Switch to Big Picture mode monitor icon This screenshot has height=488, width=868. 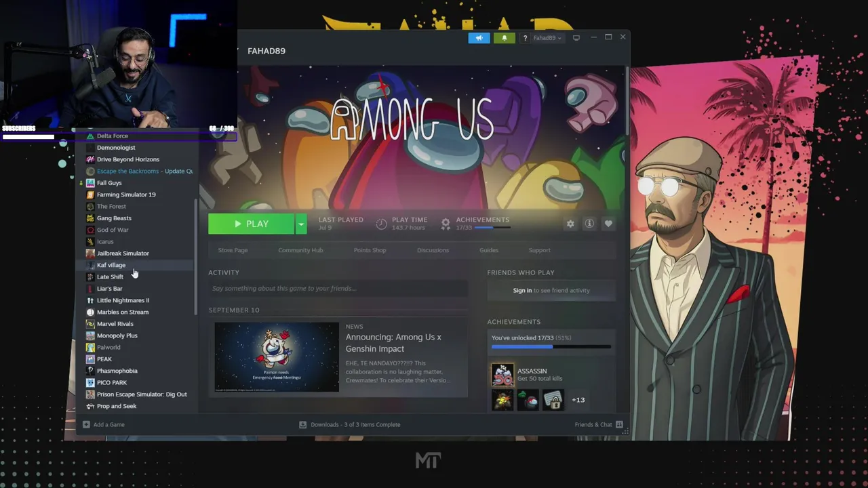pos(576,38)
